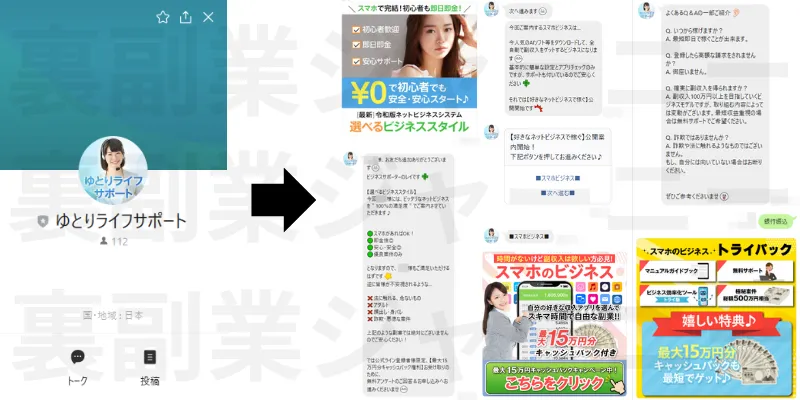Open the 投稿 posts page
The height and width of the screenshot is (400, 800).
(150, 367)
